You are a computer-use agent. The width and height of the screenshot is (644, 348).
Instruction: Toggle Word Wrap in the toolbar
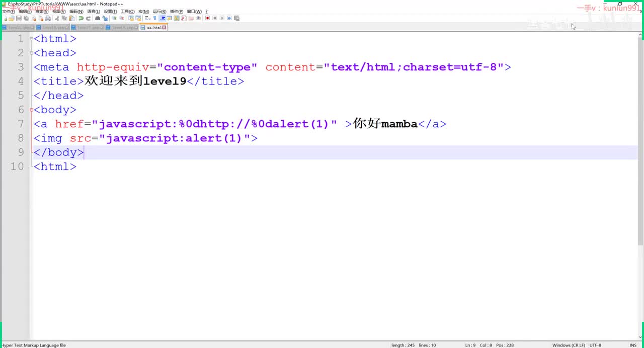147,18
